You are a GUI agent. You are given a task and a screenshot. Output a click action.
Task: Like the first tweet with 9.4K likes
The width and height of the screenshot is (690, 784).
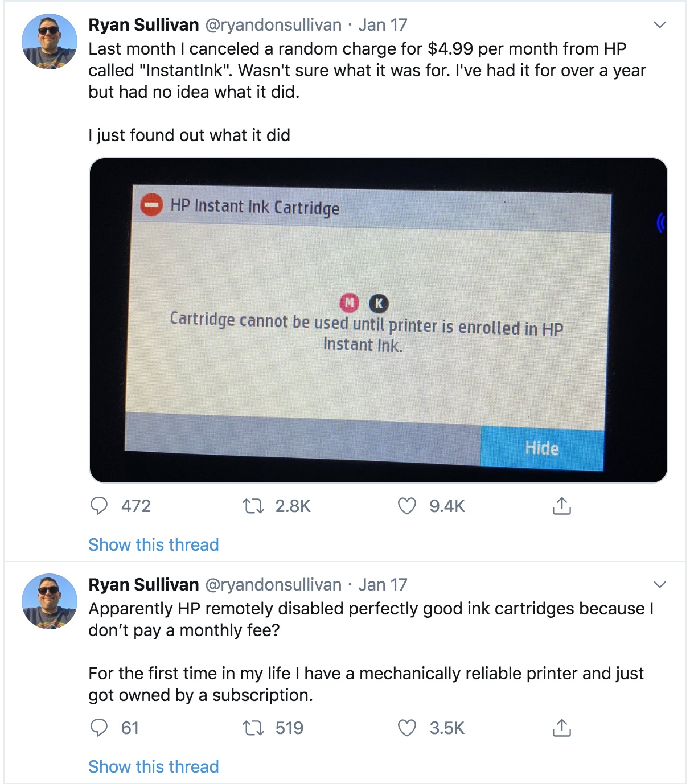pyautogui.click(x=406, y=506)
